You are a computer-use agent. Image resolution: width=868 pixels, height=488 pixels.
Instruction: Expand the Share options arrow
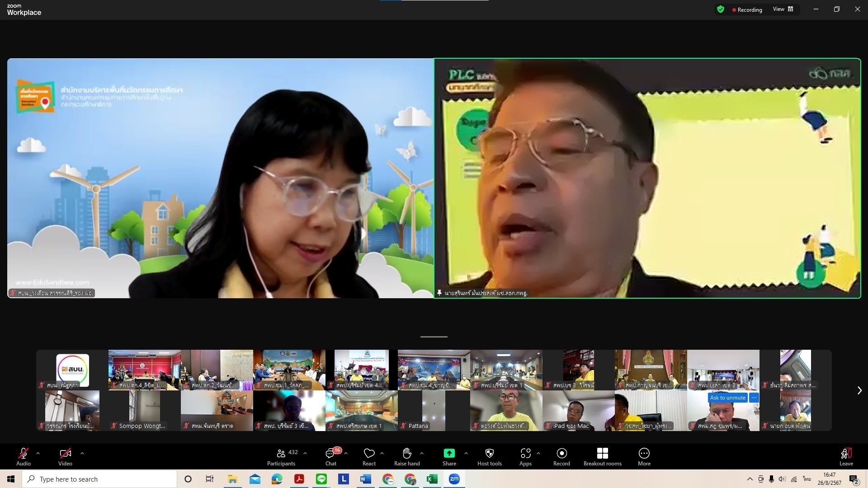point(466,453)
